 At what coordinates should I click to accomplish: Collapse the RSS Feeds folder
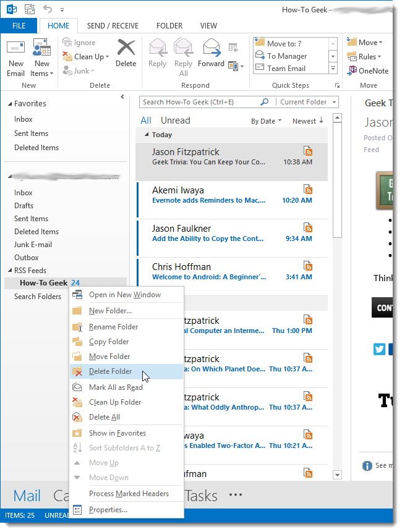[x=10, y=271]
